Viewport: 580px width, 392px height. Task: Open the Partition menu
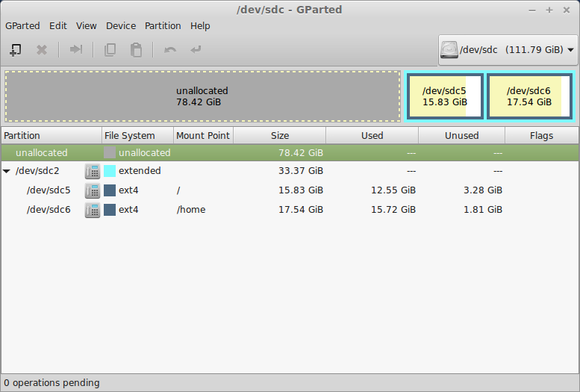(163, 25)
